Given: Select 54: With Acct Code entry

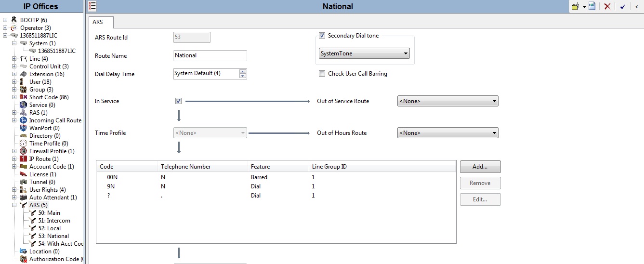Looking at the screenshot, I should click(61, 244).
